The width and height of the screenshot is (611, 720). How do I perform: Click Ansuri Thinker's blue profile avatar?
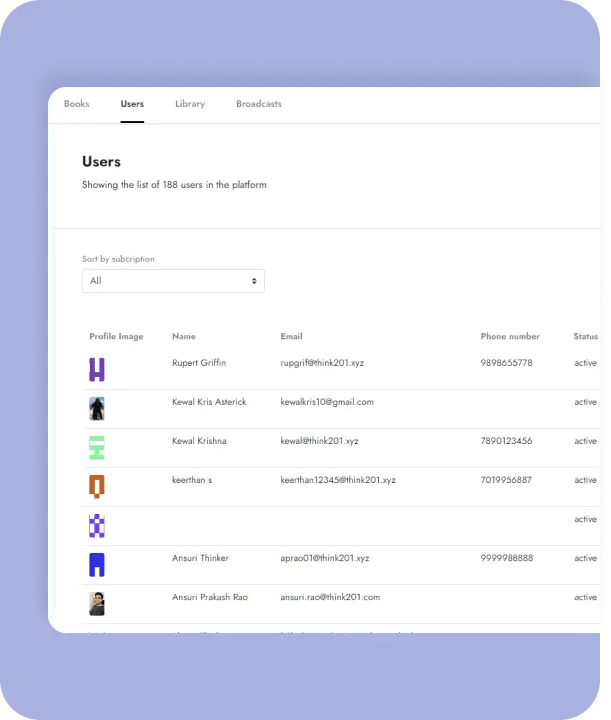pyautogui.click(x=97, y=565)
